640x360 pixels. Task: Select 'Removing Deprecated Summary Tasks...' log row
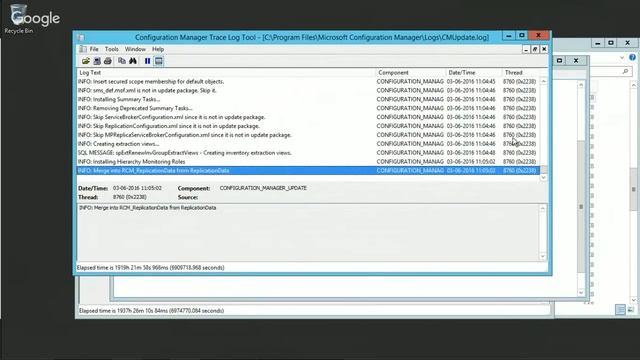click(x=308, y=109)
